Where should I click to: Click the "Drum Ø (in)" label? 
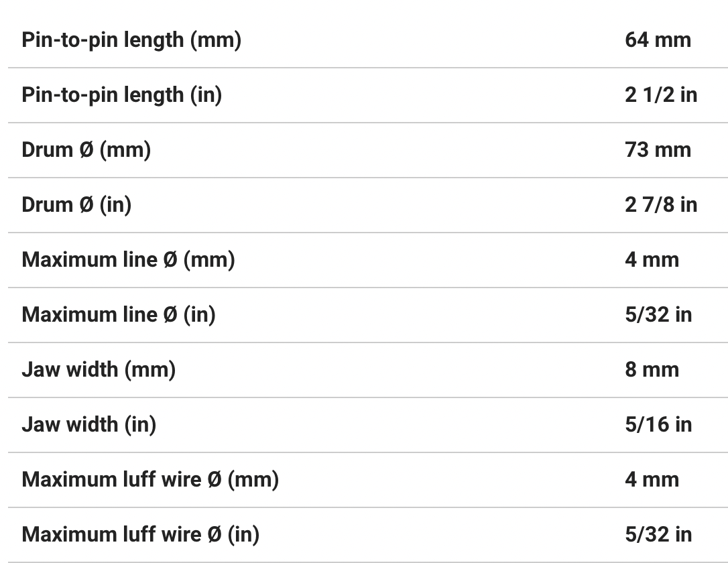(x=76, y=205)
